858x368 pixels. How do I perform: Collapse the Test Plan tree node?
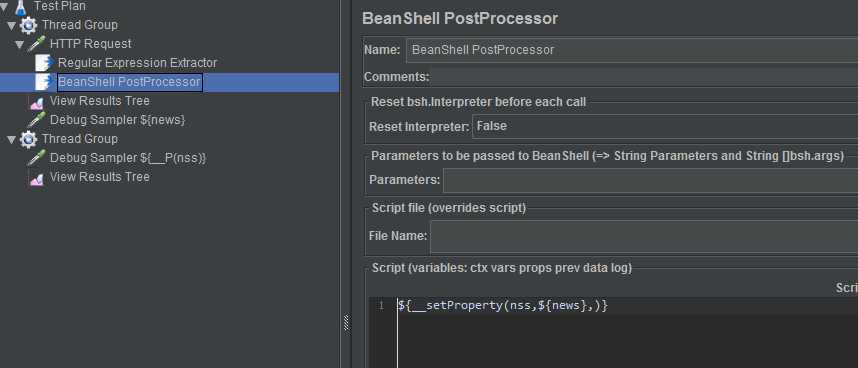tap(4, 7)
